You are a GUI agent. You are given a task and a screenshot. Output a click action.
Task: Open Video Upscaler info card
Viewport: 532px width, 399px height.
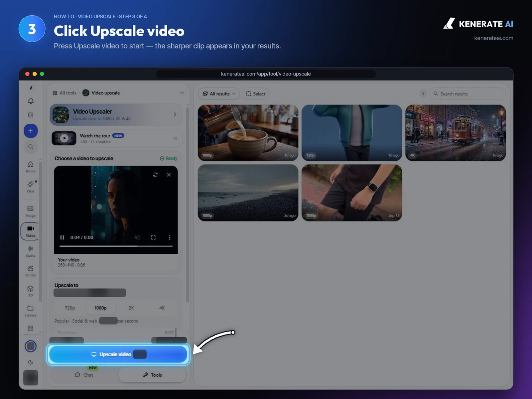pos(116,114)
